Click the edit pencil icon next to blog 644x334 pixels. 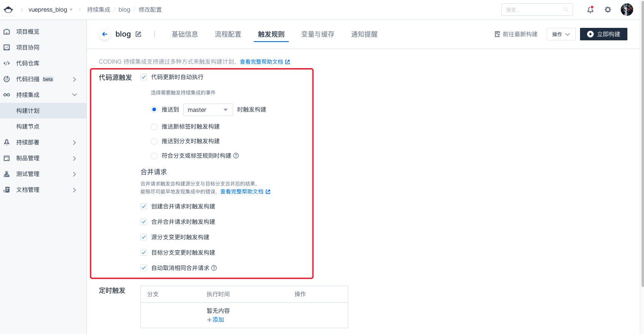[x=138, y=34]
